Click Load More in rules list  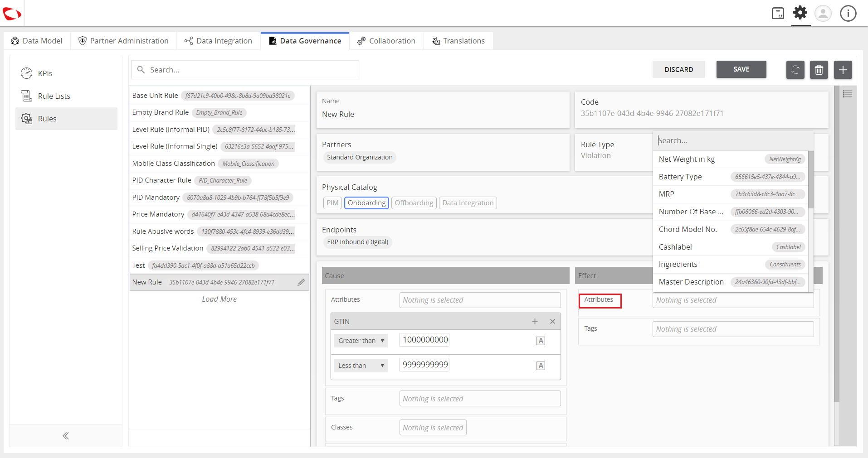219,299
